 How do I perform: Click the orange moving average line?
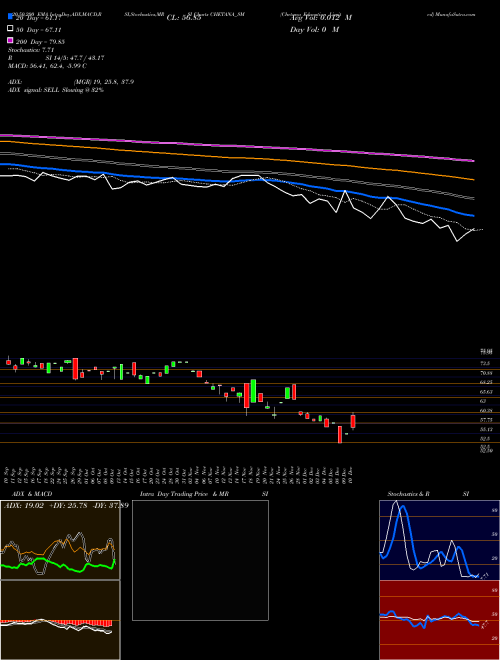click(237, 157)
